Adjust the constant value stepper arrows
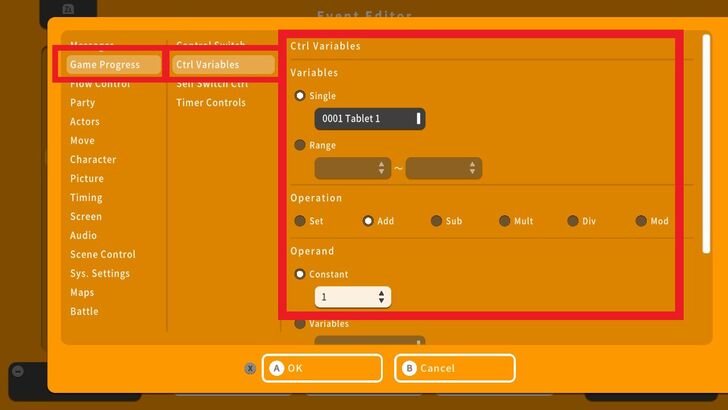 pos(381,297)
